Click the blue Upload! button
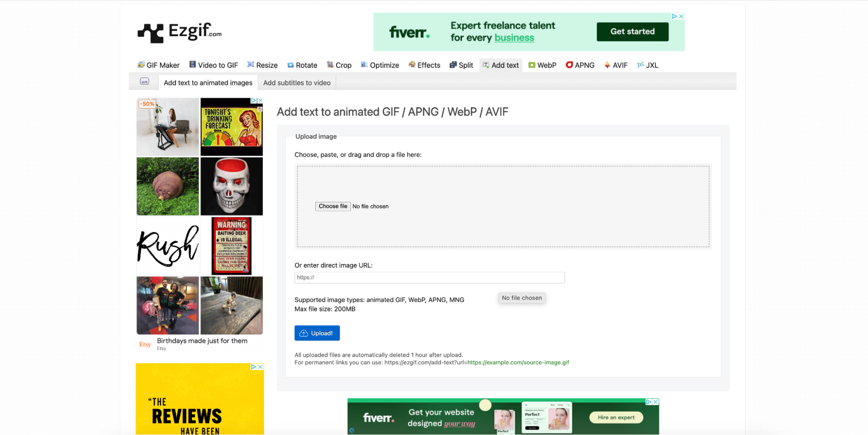868x435 pixels. (x=317, y=333)
